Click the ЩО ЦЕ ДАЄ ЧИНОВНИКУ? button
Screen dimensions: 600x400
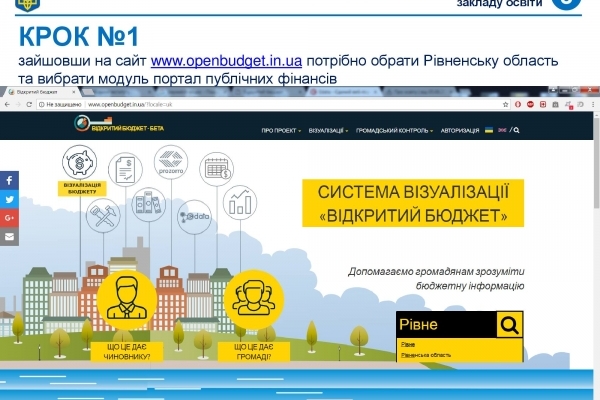tap(128, 352)
